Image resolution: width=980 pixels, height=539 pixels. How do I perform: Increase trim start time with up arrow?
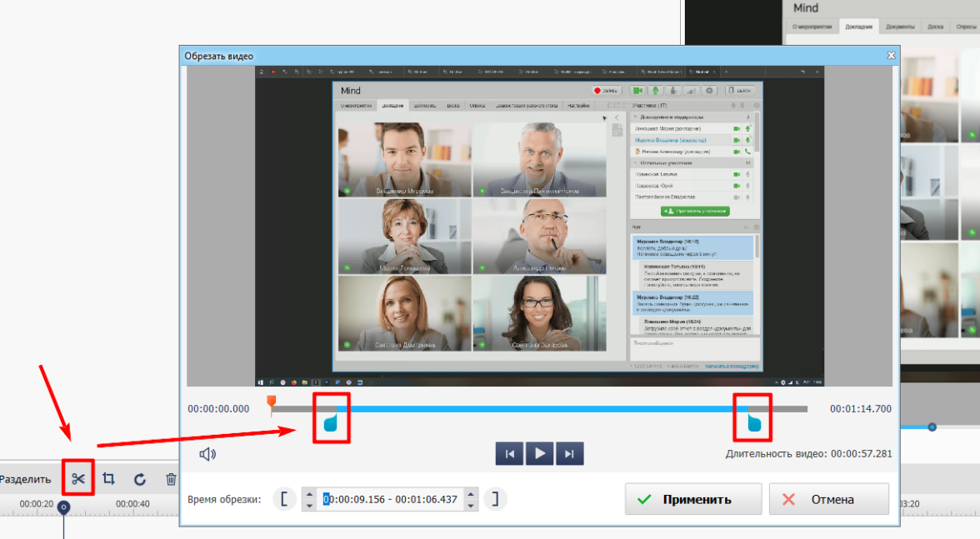[x=309, y=493]
